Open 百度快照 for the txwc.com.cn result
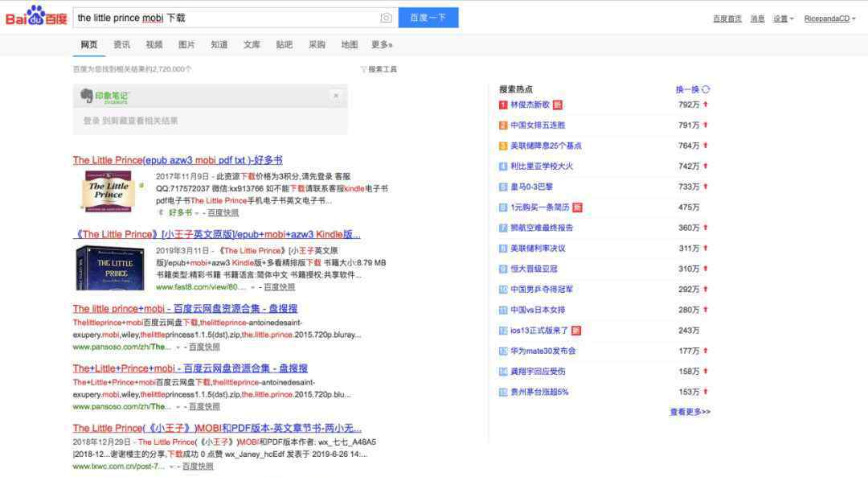The height and width of the screenshot is (477, 868). pyautogui.click(x=198, y=467)
